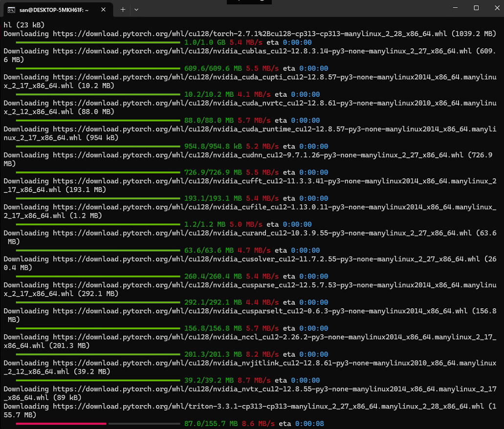Minimize the Windows Terminal window
Viewport: 504px width, 429px height.
click(455, 8)
